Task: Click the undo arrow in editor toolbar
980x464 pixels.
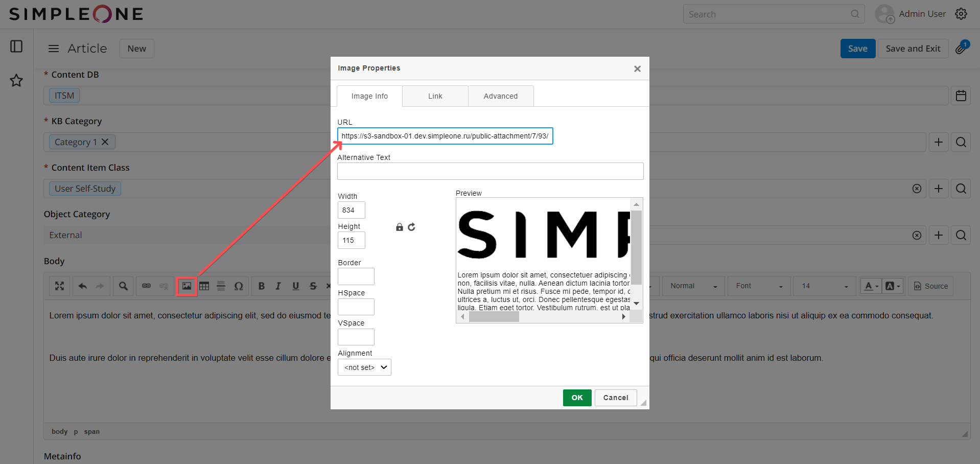Action: (83, 286)
